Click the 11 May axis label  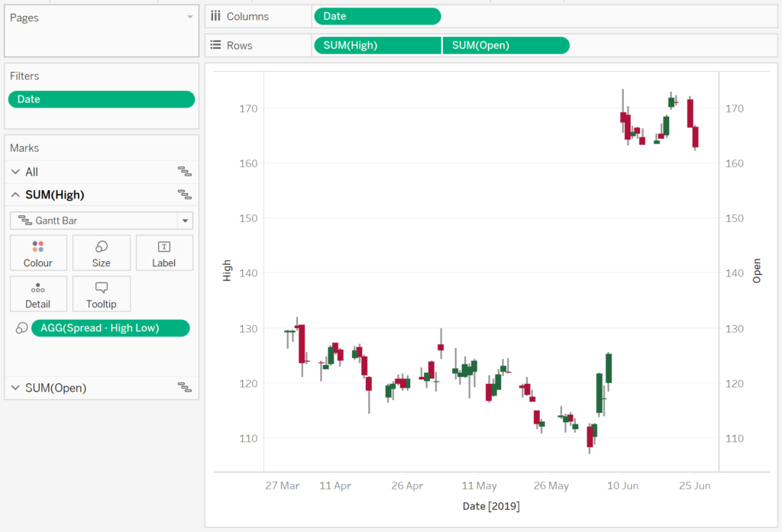479,485
